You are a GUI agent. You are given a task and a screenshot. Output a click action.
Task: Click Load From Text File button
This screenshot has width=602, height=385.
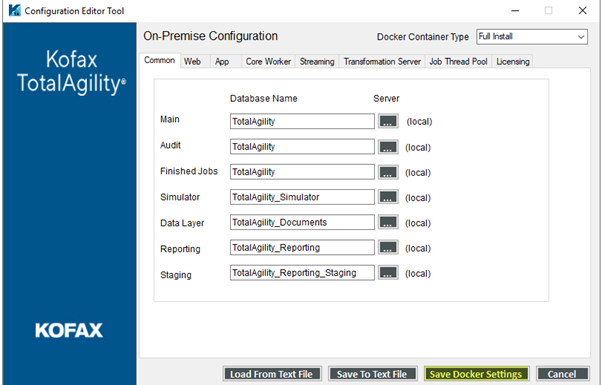(272, 374)
